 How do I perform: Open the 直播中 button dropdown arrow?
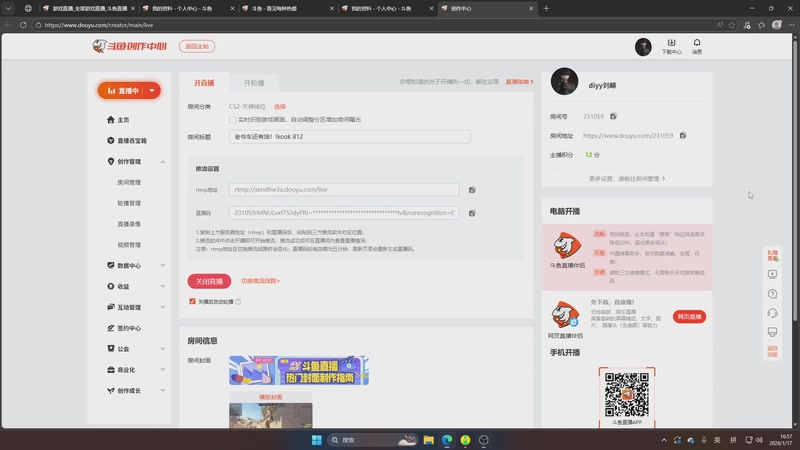click(x=152, y=91)
